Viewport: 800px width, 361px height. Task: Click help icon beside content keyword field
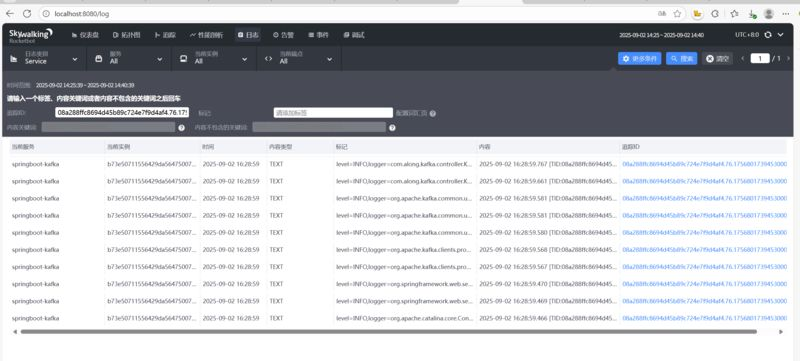182,127
